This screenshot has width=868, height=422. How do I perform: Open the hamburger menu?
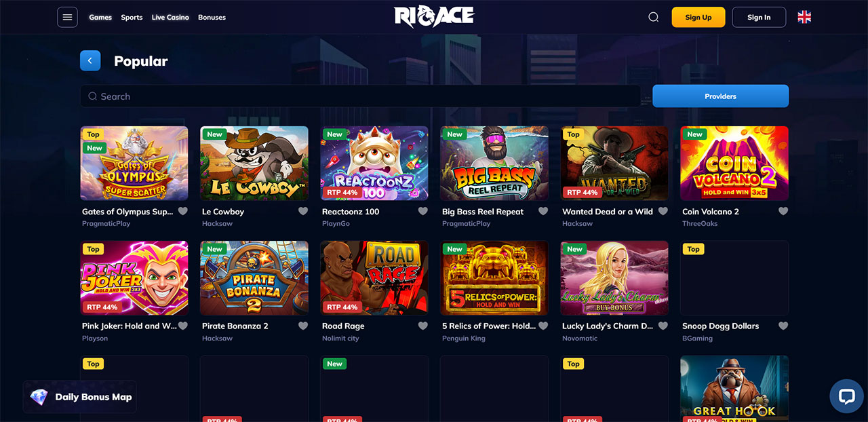(67, 17)
